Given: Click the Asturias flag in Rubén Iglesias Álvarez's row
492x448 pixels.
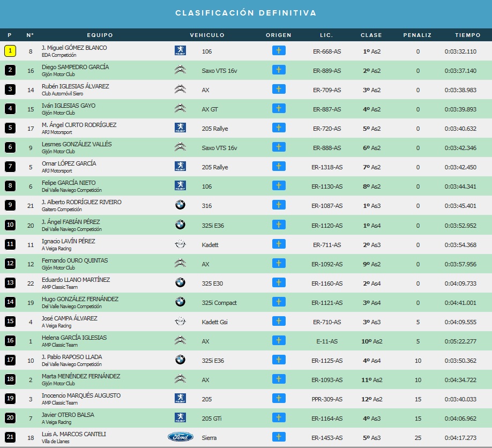Looking at the screenshot, I should click(x=279, y=89).
